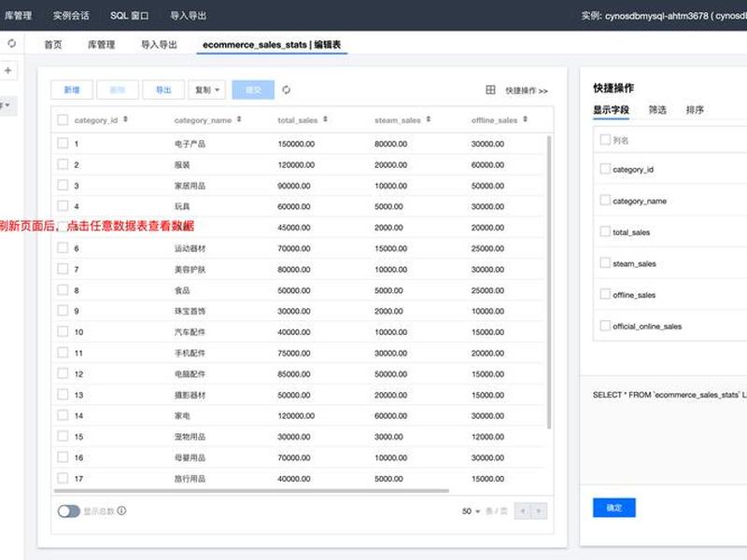Check the category_id field in quick operations

(x=605, y=169)
